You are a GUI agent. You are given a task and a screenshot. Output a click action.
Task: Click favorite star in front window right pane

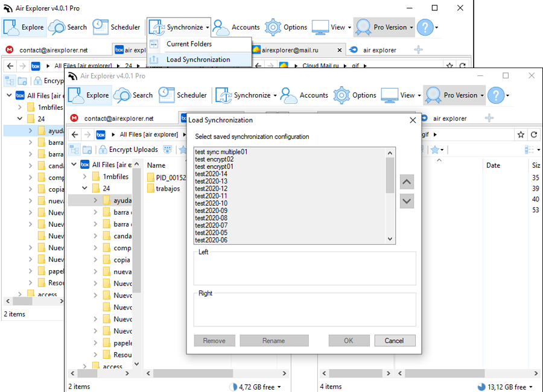point(521,134)
